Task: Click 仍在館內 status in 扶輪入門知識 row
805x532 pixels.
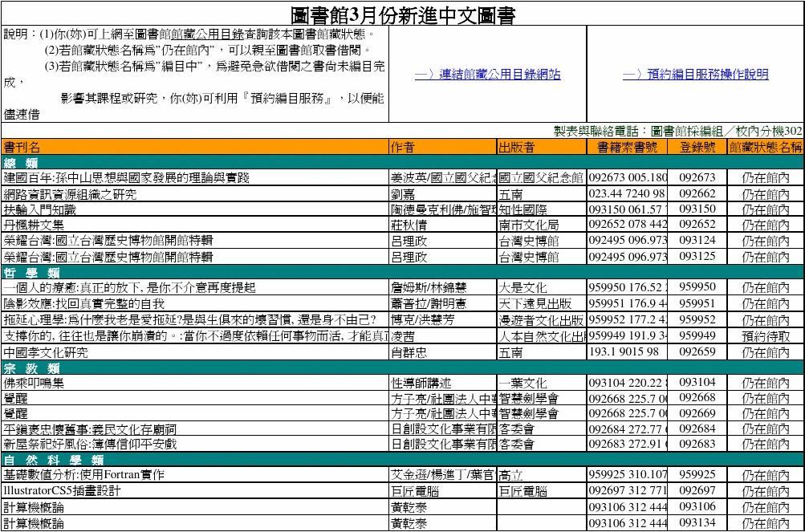Action: pyautogui.click(x=766, y=209)
